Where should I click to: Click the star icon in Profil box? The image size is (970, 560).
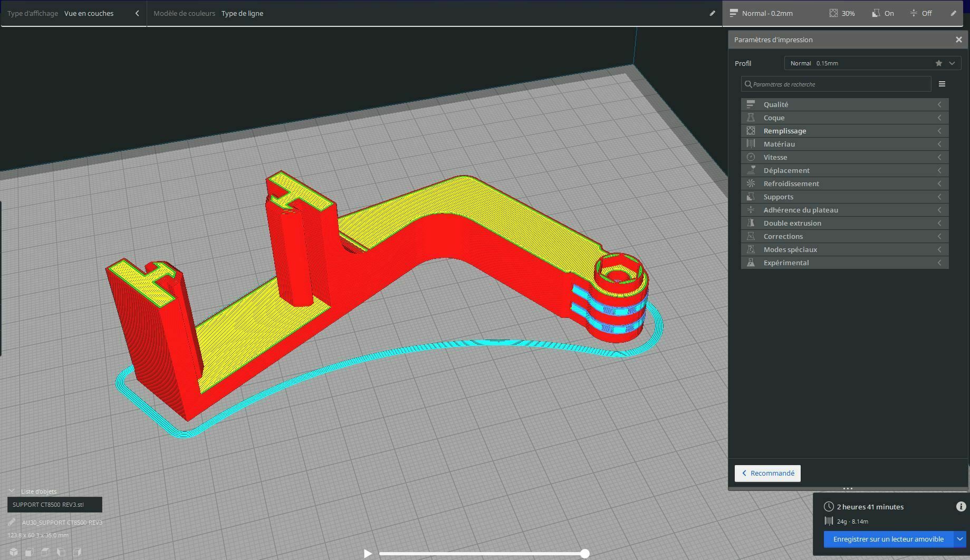pos(939,63)
